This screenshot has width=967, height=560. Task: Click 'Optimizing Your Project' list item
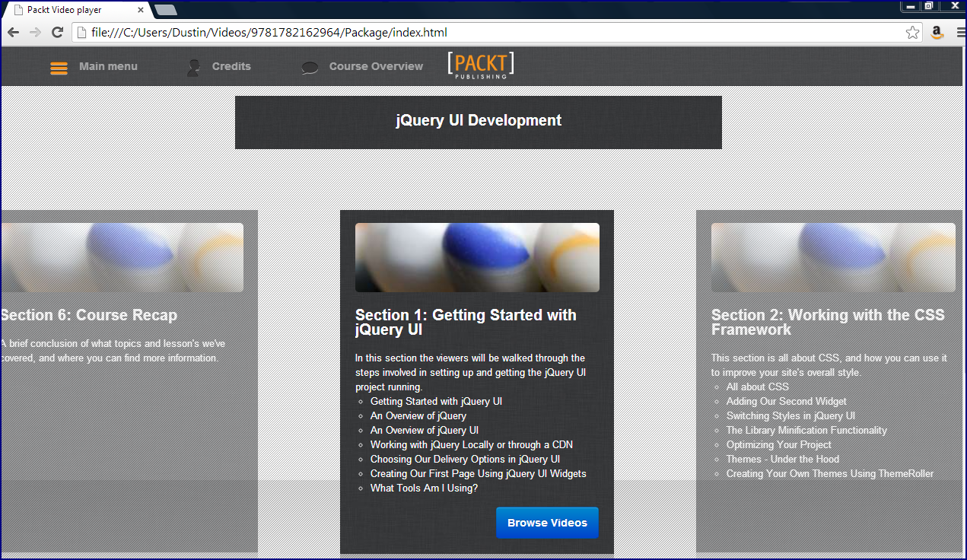(779, 444)
